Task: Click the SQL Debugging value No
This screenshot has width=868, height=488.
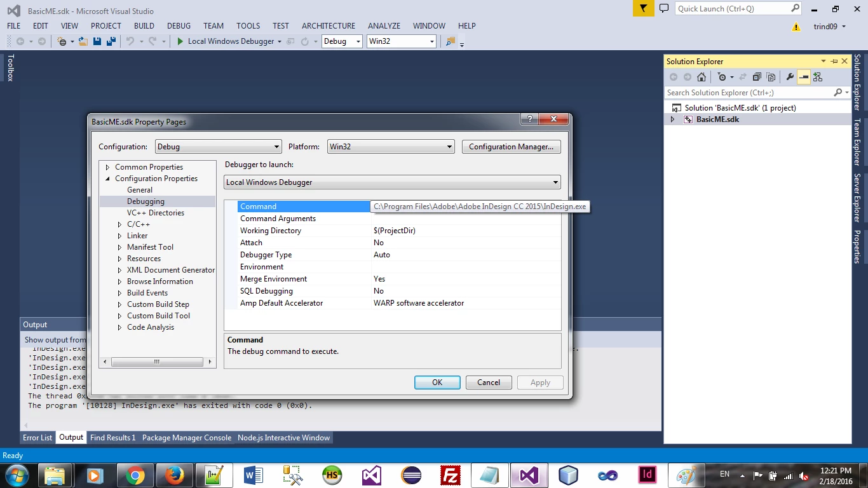Action: [379, 291]
